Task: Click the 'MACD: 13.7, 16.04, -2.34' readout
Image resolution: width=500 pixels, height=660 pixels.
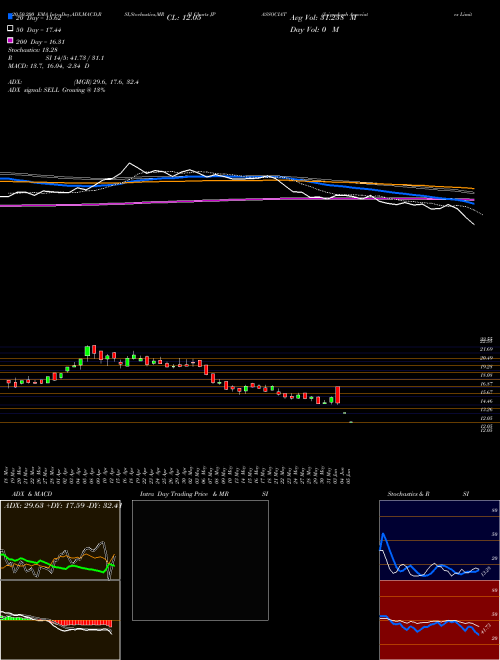Action: 45,66
